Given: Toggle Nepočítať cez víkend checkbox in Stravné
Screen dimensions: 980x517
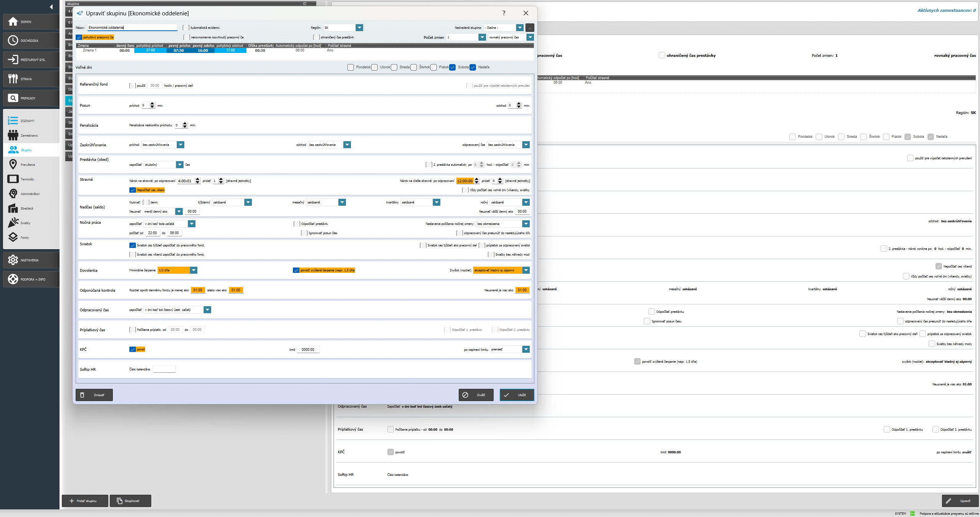Looking at the screenshot, I should click(133, 190).
